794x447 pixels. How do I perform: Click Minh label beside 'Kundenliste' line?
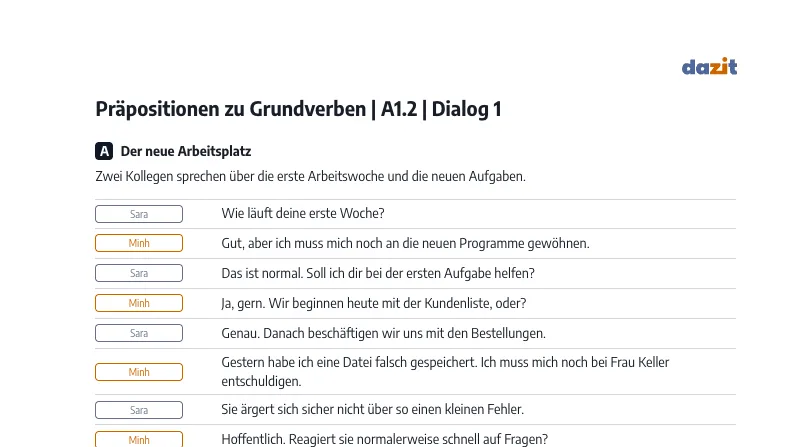[139, 303]
